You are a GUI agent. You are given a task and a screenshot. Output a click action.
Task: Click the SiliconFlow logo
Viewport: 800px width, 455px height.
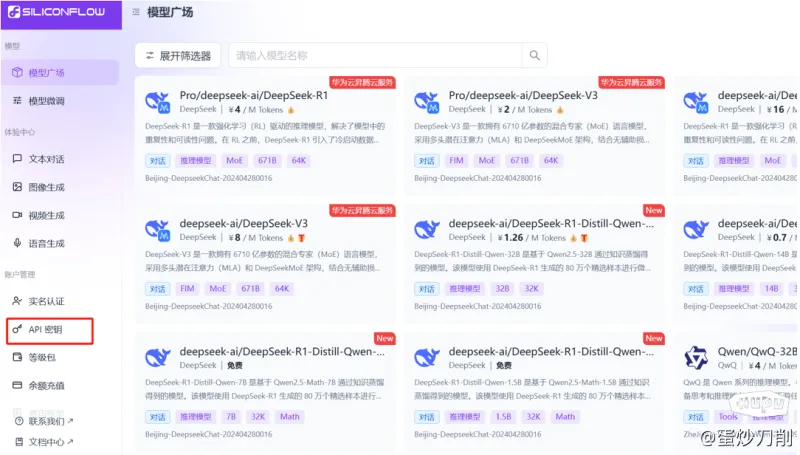tap(57, 12)
